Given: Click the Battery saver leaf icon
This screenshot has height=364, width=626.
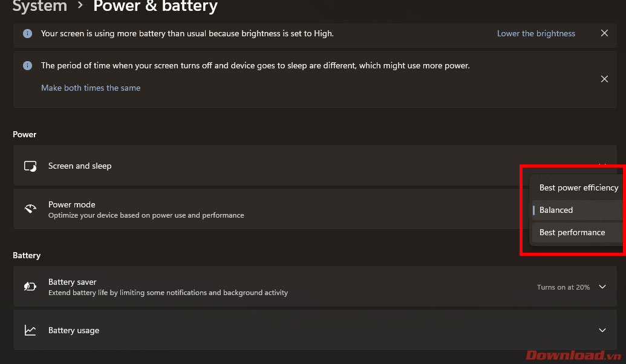Looking at the screenshot, I should click(x=30, y=287).
